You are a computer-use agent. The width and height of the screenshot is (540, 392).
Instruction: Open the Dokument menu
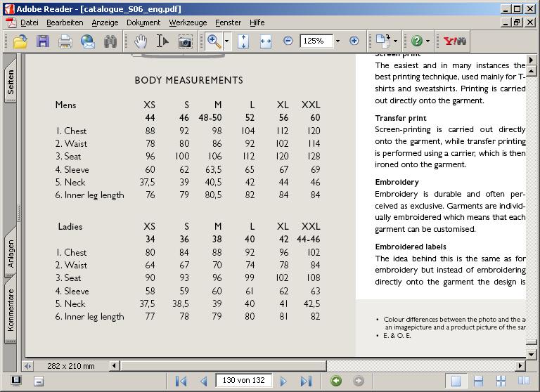(143, 22)
